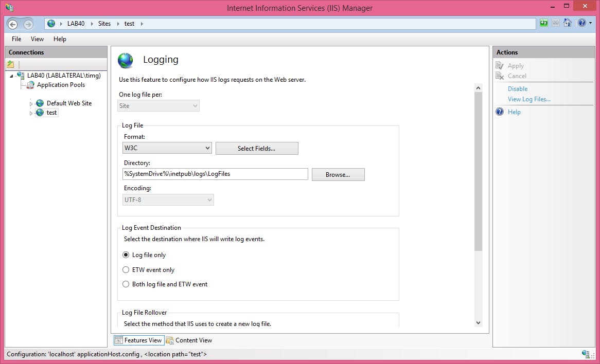Click the LAB40 breadcrumb segment
The height and width of the screenshot is (364, 600).
click(x=76, y=24)
